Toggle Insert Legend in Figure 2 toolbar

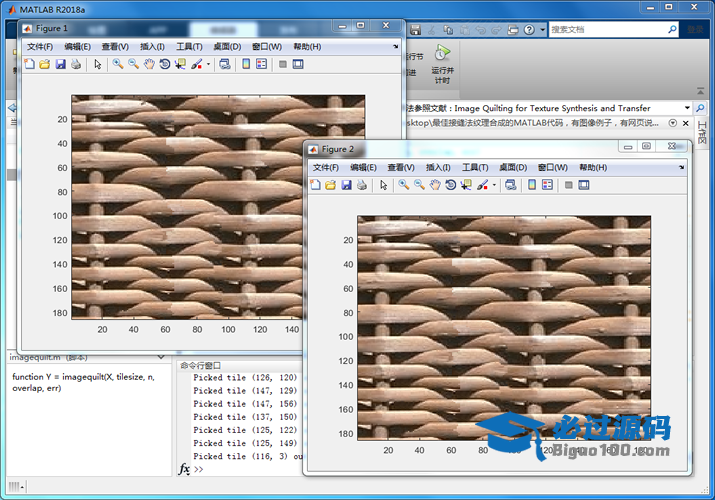547,185
